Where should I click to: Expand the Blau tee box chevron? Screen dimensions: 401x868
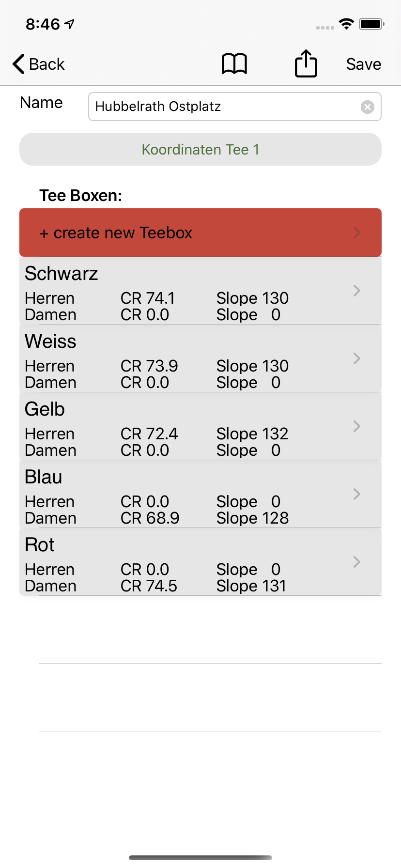[357, 494]
